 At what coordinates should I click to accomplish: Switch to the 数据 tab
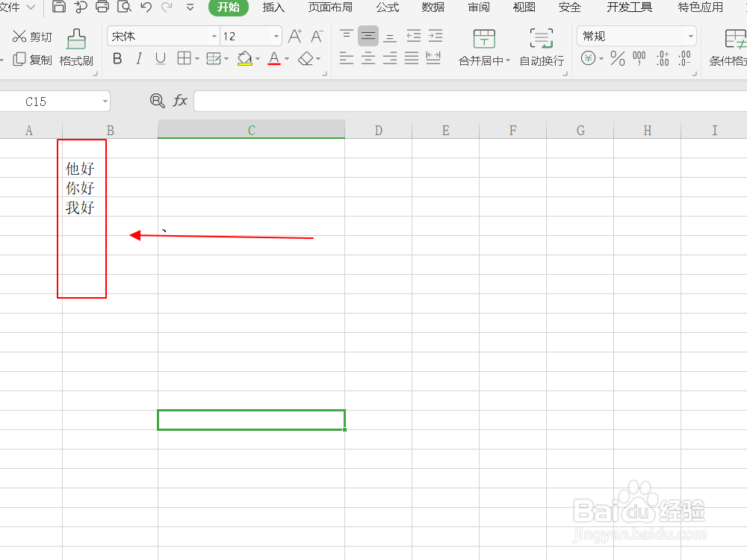pos(433,7)
